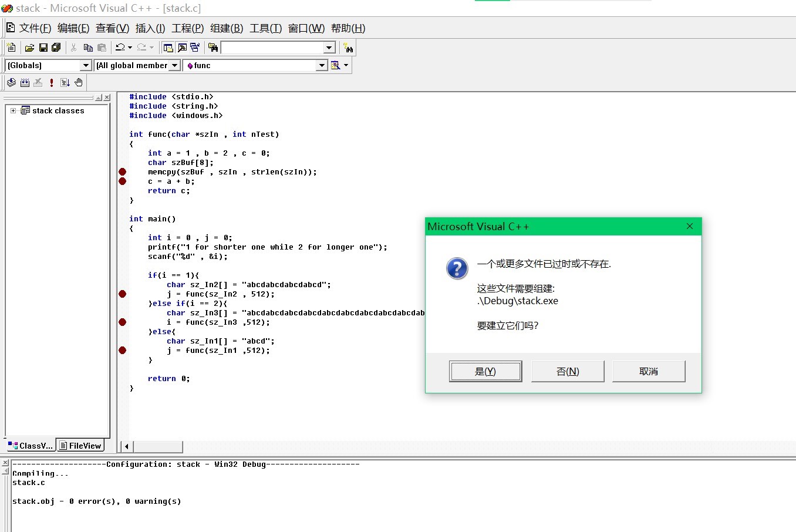Open the Find combo box dropdown arrow

point(329,48)
